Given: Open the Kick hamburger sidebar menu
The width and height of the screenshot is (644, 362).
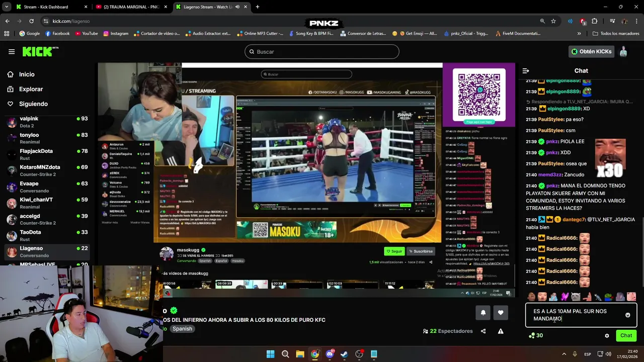Looking at the screenshot, I should pyautogui.click(x=12, y=51).
